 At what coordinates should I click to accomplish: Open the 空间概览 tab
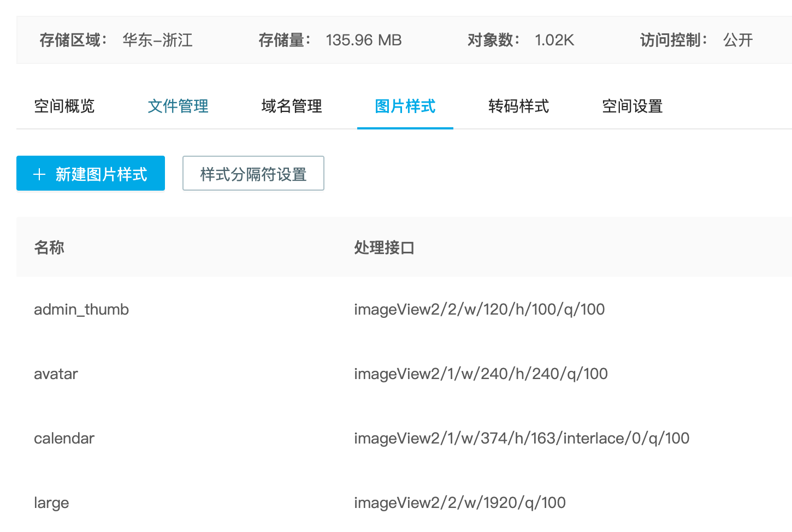pos(64,106)
